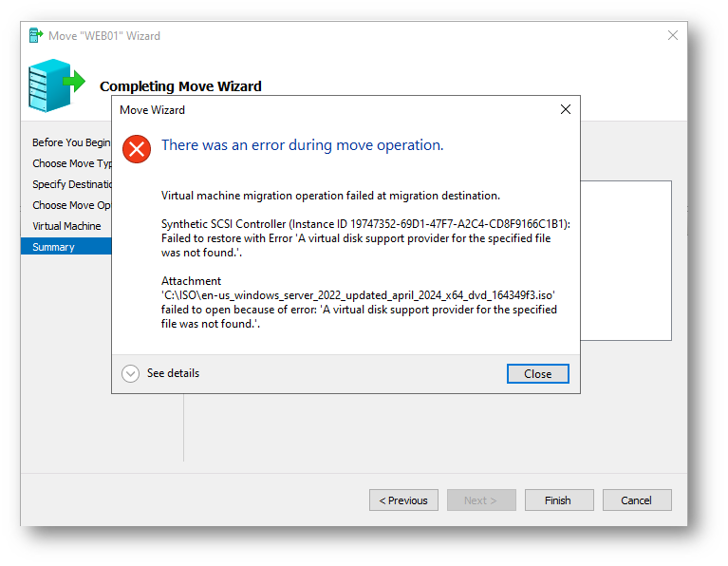Click the Move WEB01 Wizard title bar icon

point(36,36)
